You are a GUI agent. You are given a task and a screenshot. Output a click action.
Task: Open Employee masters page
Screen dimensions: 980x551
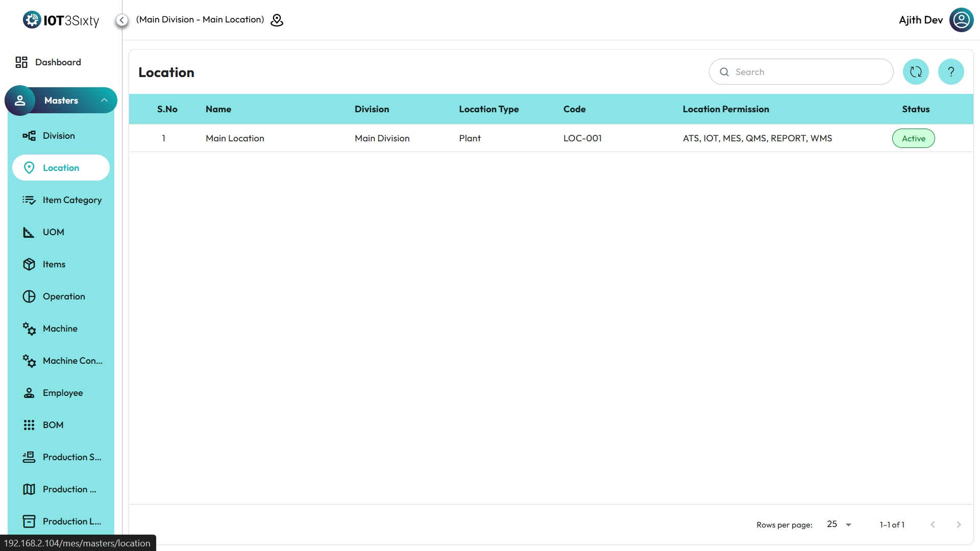pos(63,393)
